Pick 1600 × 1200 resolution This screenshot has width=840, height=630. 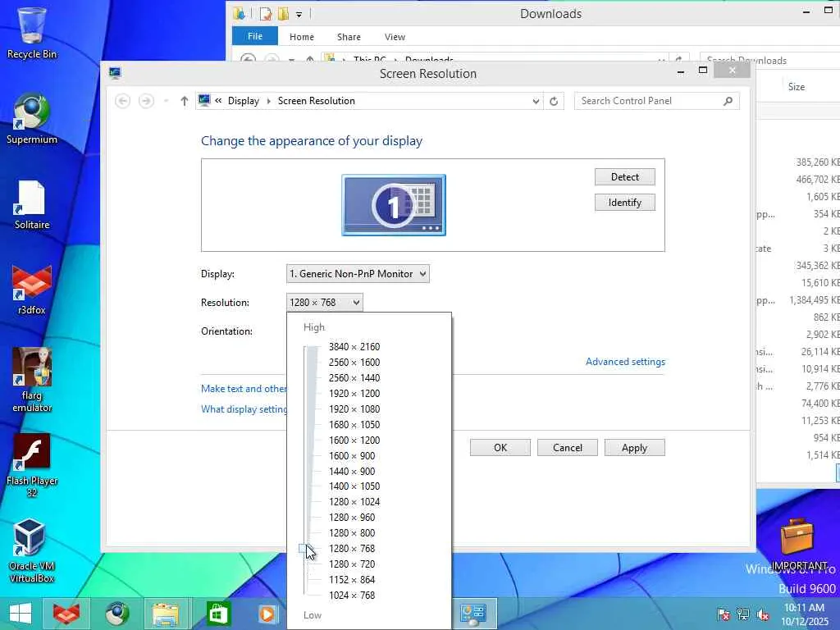(354, 440)
